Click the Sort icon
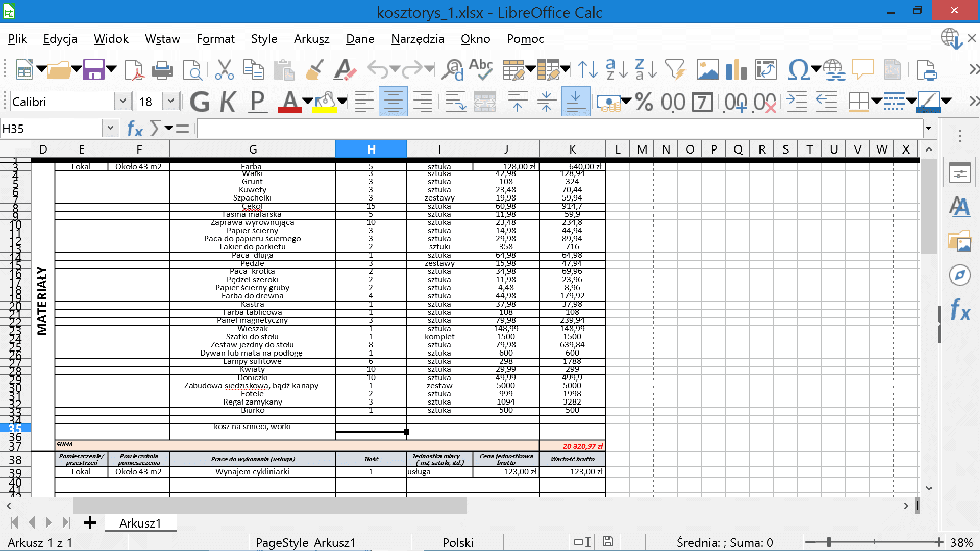The height and width of the screenshot is (551, 980). 587,69
